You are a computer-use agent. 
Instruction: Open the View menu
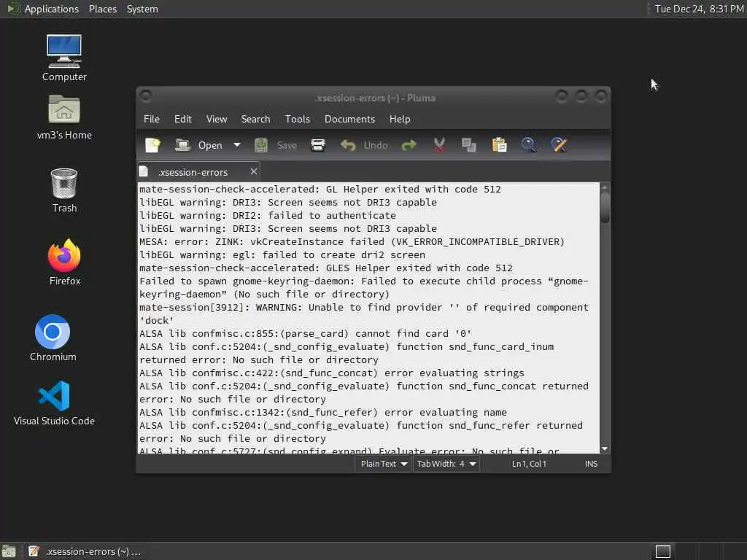(216, 119)
